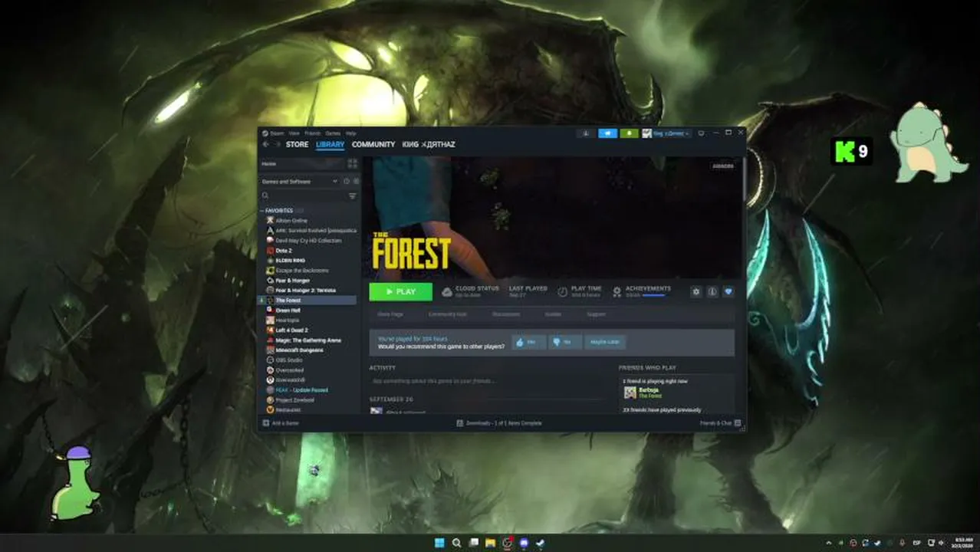Viewport: 980px width, 552px height.
Task: Select Green Hell in the library
Action: 288,310
